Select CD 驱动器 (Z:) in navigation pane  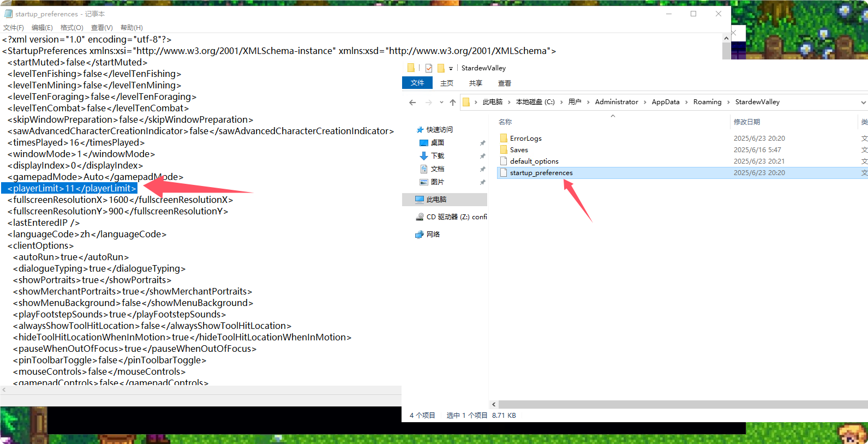tap(457, 217)
